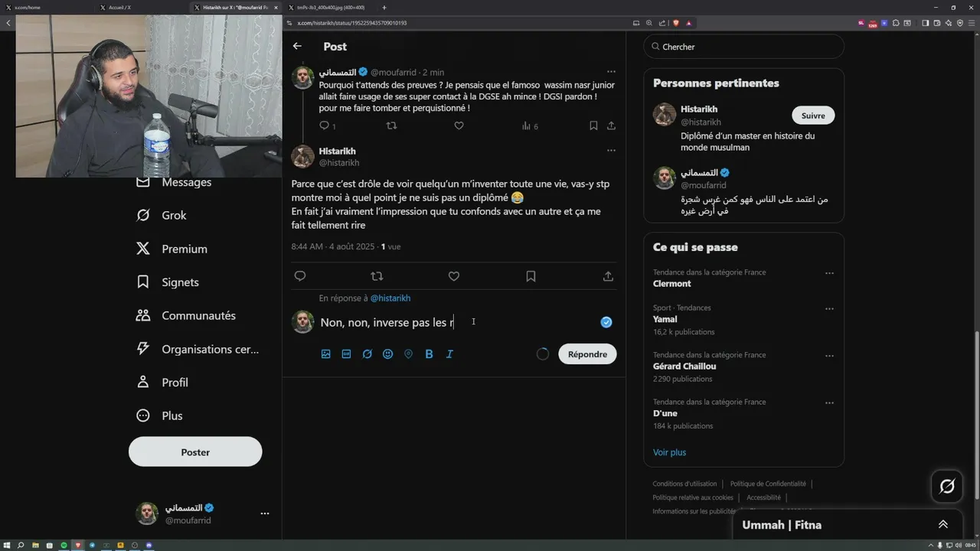Open Messages in the sidebar
This screenshot has width=980, height=551.
175,182
